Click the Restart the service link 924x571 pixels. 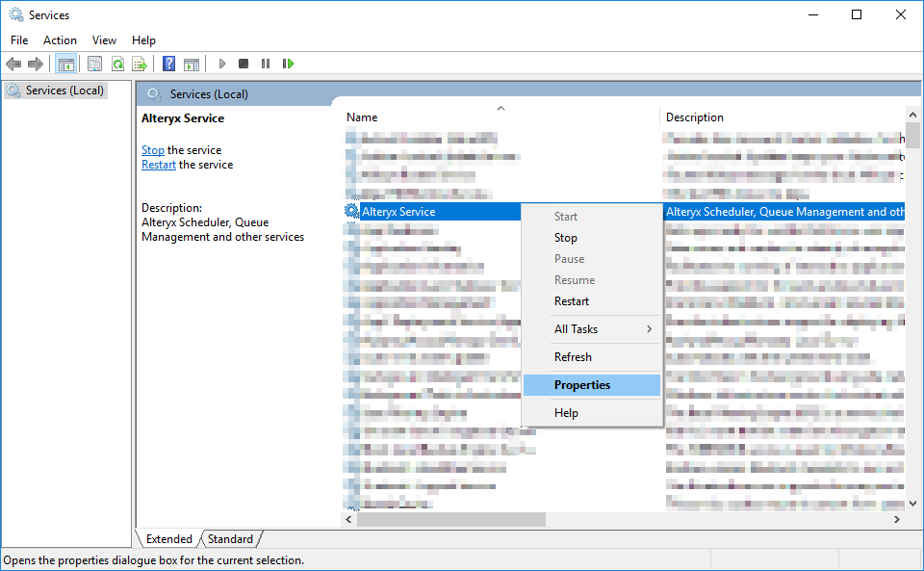pos(159,165)
